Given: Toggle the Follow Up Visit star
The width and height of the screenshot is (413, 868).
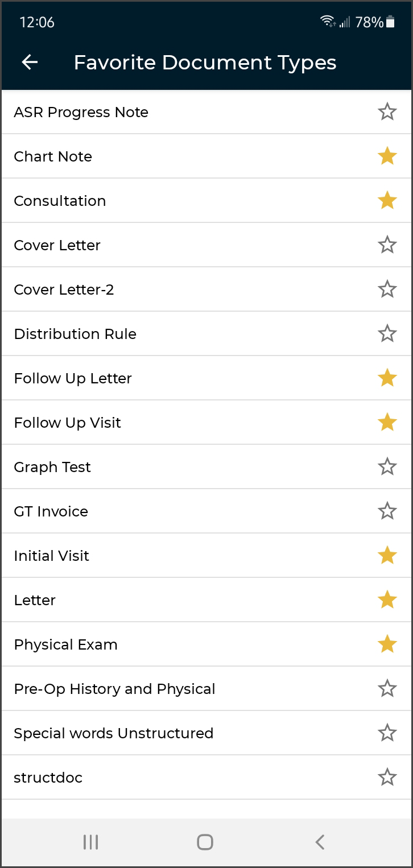Looking at the screenshot, I should pos(387,423).
